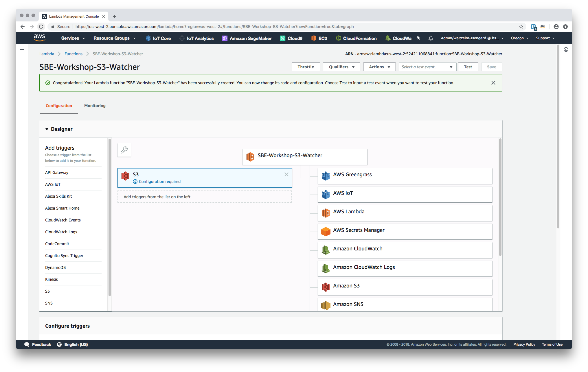The image size is (588, 372).
Task: Open the Admin account dropdown
Action: pos(472,38)
